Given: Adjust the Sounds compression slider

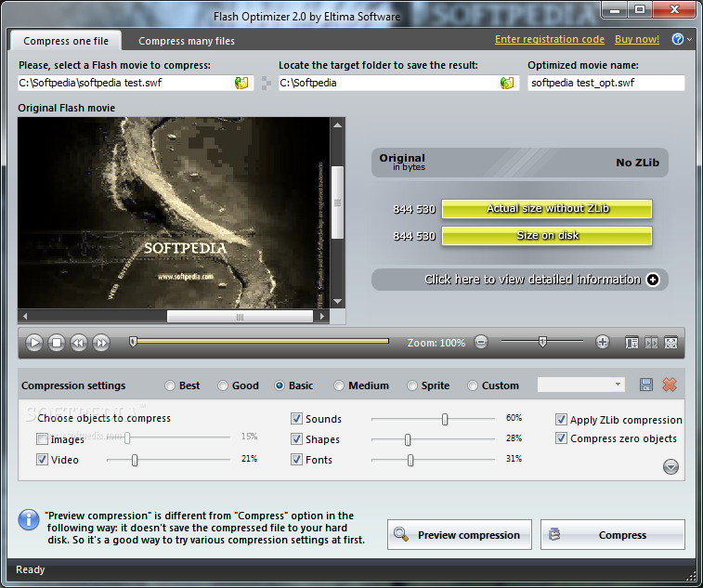Looking at the screenshot, I should [x=445, y=419].
